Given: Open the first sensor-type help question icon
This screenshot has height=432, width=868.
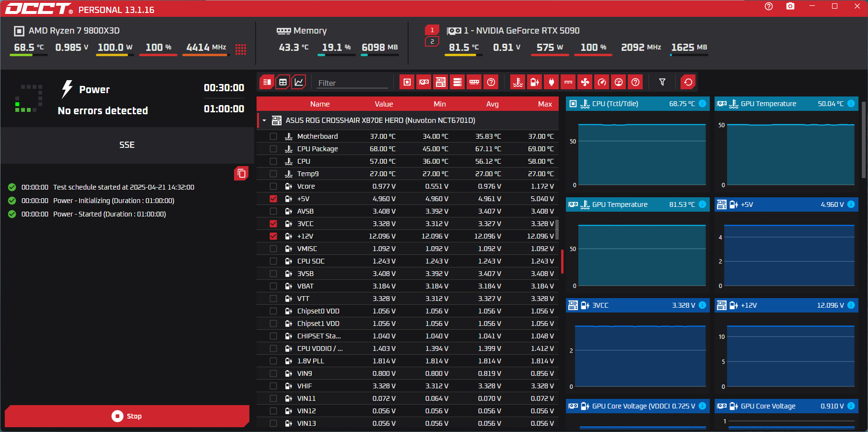Looking at the screenshot, I should [491, 82].
